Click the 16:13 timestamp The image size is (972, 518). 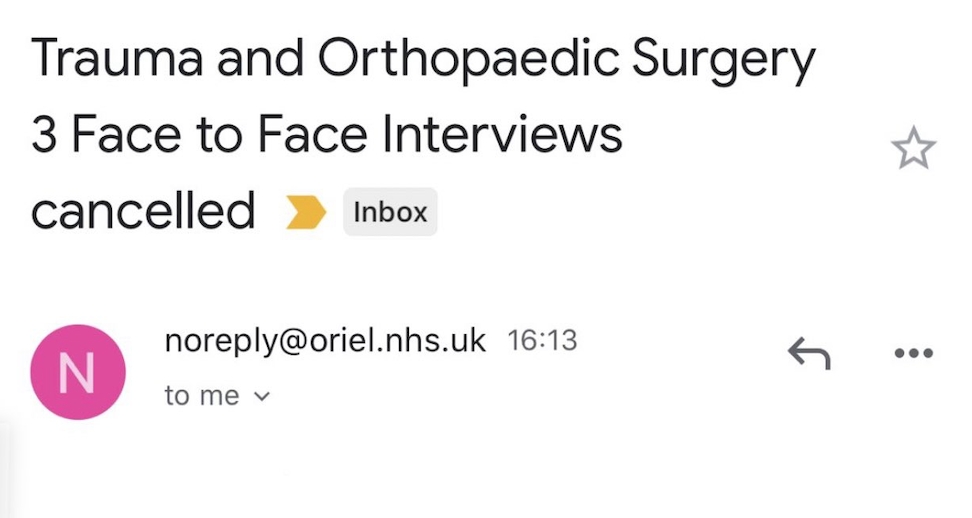(542, 341)
